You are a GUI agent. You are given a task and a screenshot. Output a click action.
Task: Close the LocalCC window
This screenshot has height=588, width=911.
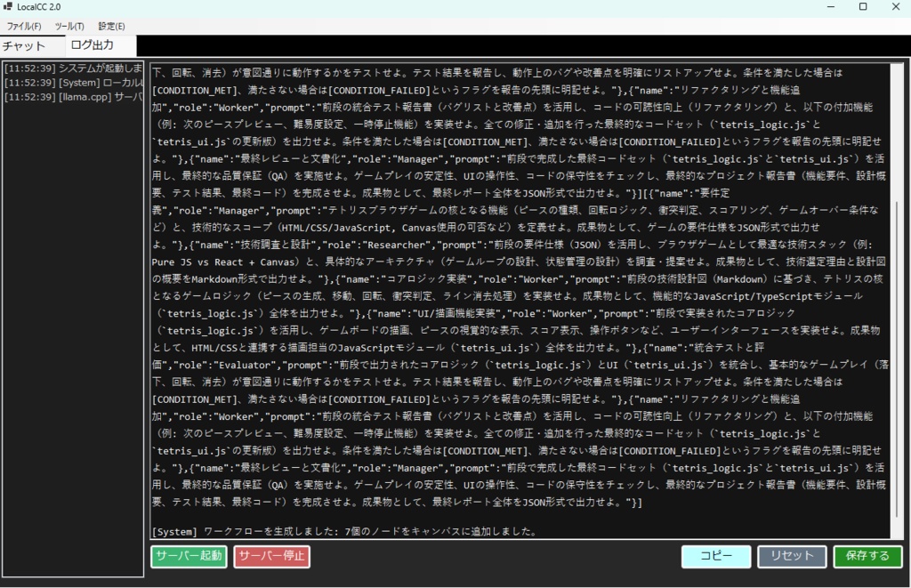895,7
